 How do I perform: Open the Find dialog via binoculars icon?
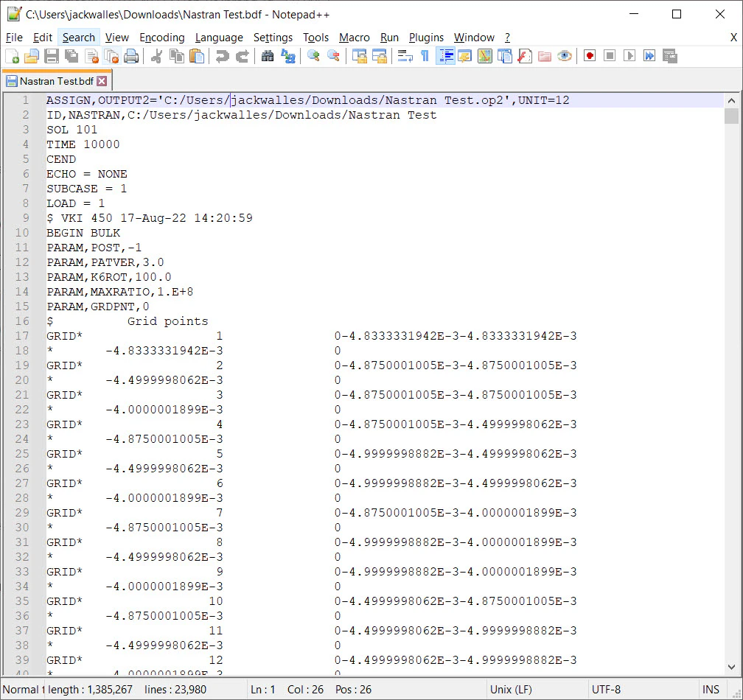click(268, 56)
